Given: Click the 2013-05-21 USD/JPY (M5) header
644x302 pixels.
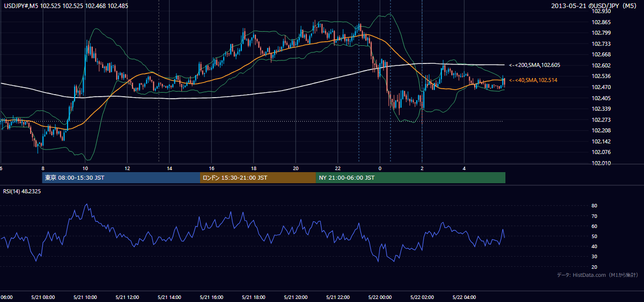Looking at the screenshot, I should click(595, 6).
